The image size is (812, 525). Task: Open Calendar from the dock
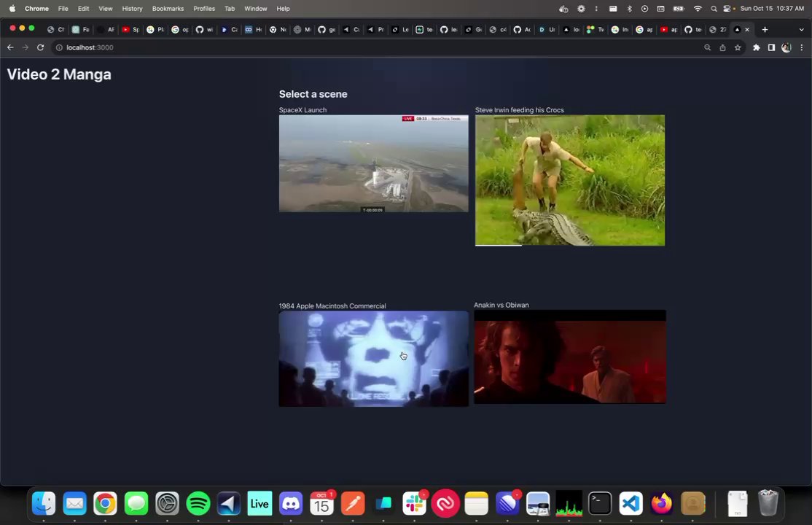coord(321,503)
